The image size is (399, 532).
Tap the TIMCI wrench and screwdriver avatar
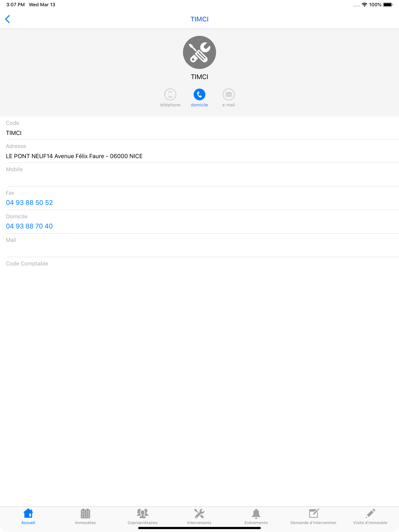click(x=199, y=52)
